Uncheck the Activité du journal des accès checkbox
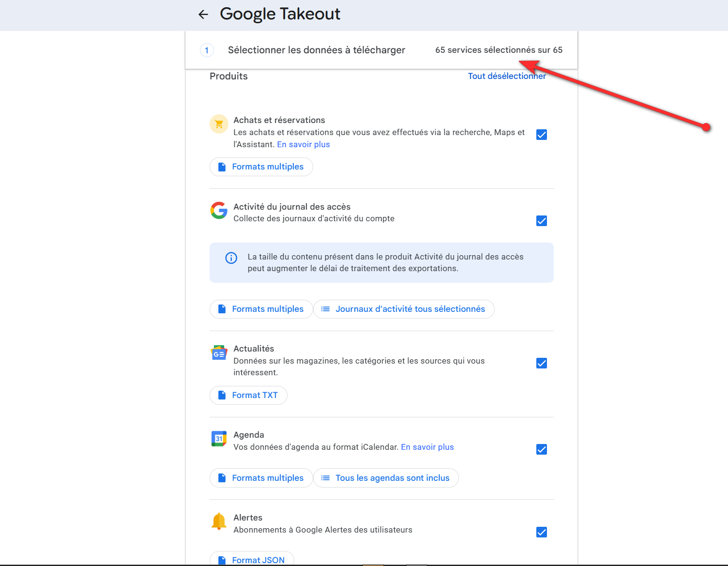Viewport: 728px width, 566px height. [542, 221]
